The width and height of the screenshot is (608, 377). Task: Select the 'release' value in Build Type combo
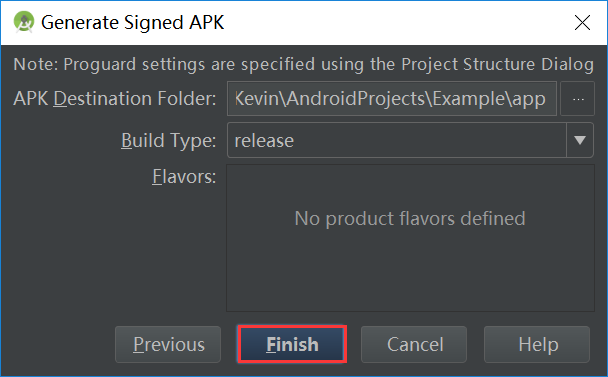point(264,140)
